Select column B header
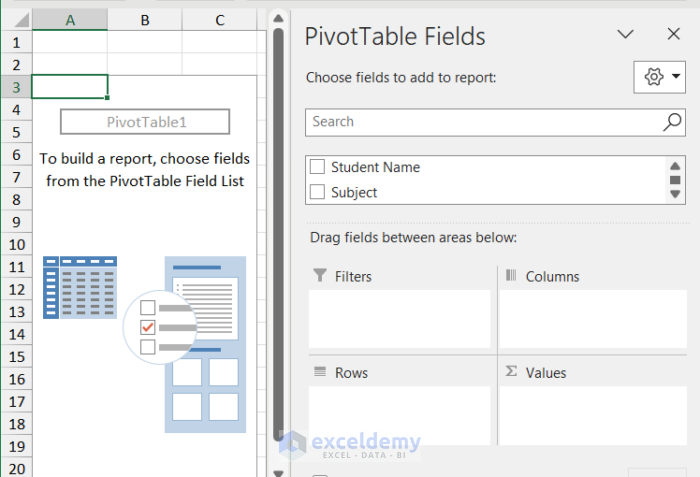This screenshot has width=700, height=477. coord(145,20)
